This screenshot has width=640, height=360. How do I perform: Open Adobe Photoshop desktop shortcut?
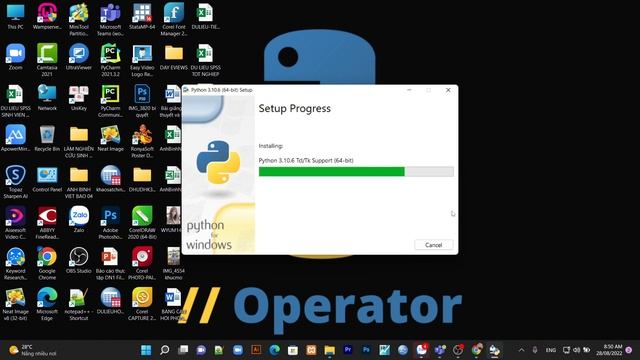click(x=110, y=223)
